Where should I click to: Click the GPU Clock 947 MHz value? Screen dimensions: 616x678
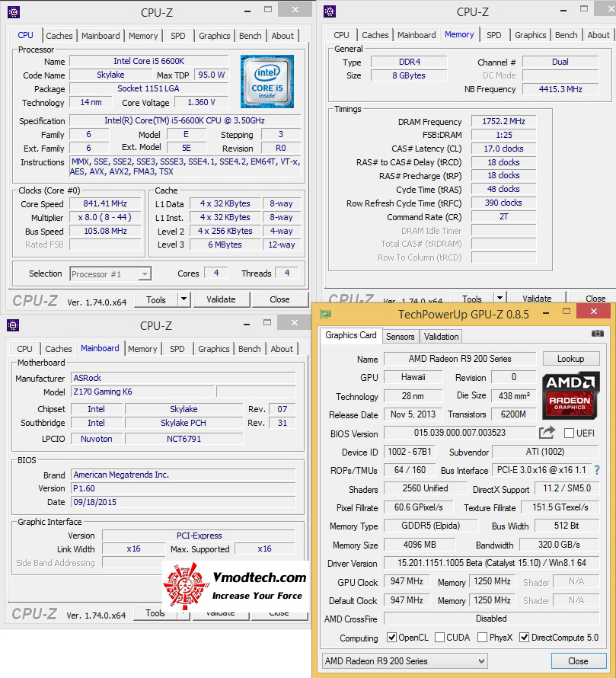tap(407, 581)
